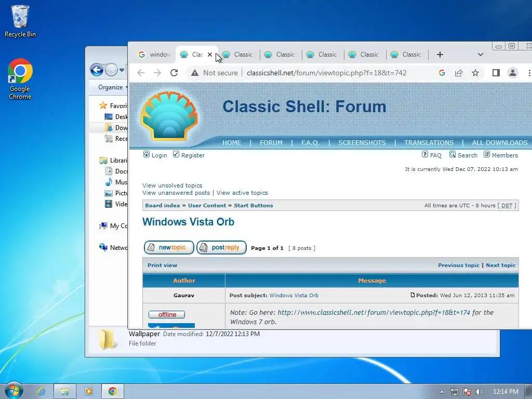Bookmark this page with star icon

475,73
